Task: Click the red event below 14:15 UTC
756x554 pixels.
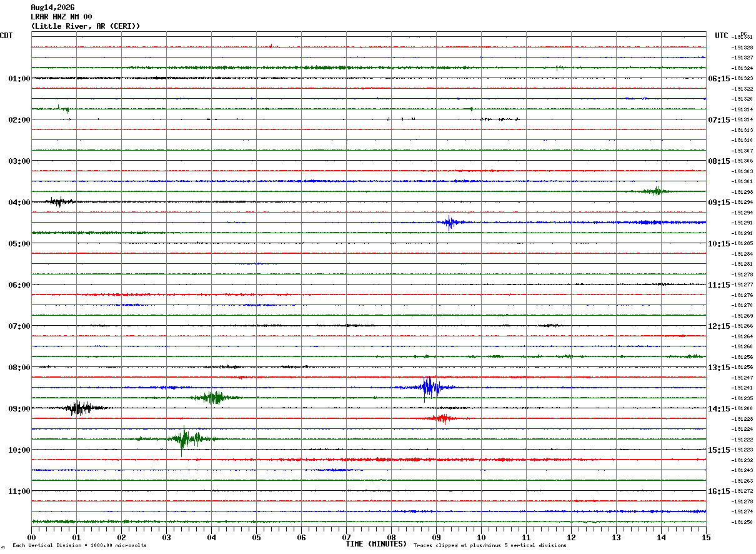Action: tap(443, 418)
